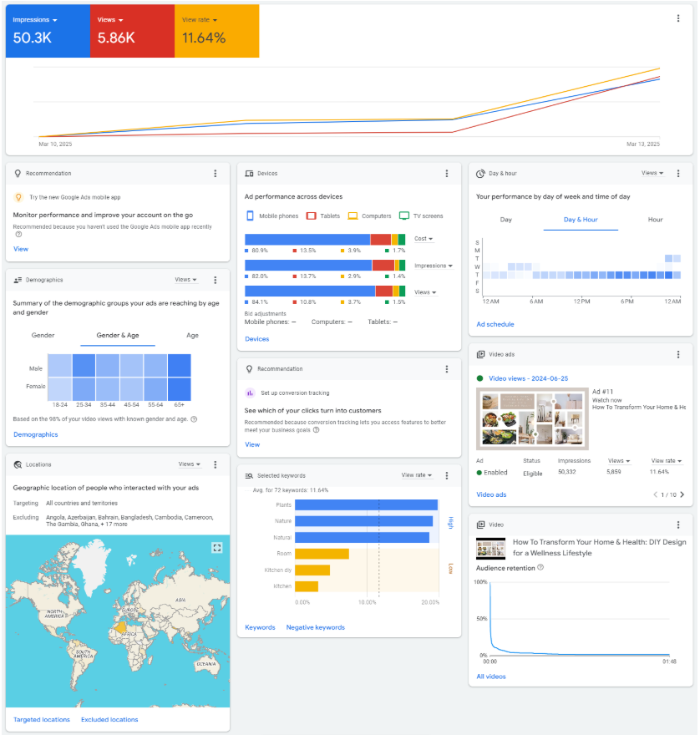Open three-dot menu on Selected keywords card

(x=447, y=475)
